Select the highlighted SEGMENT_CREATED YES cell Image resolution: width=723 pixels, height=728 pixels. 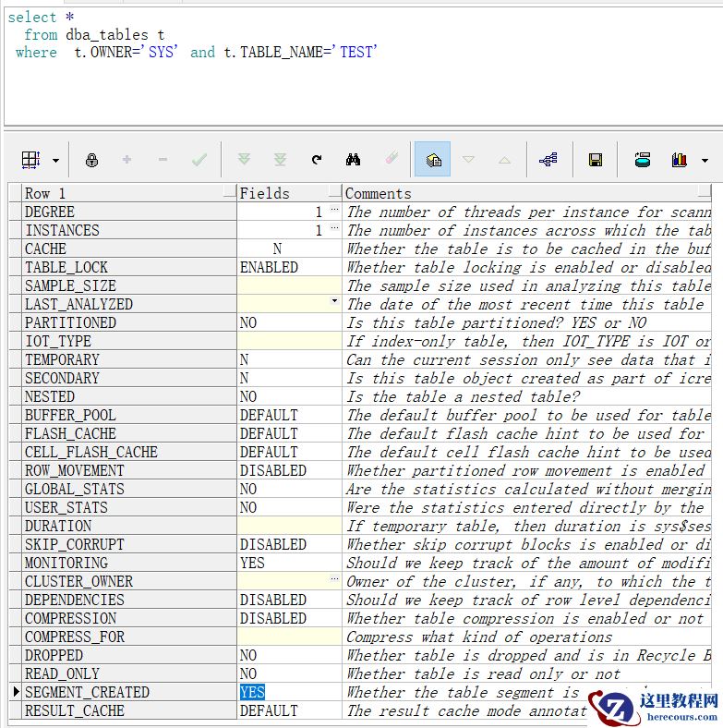(252, 692)
